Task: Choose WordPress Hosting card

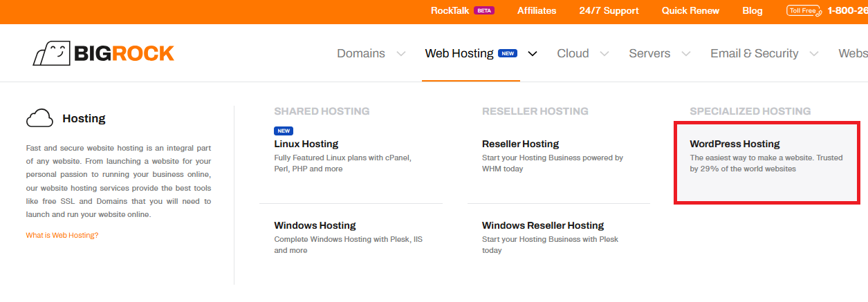Action: pos(767,162)
